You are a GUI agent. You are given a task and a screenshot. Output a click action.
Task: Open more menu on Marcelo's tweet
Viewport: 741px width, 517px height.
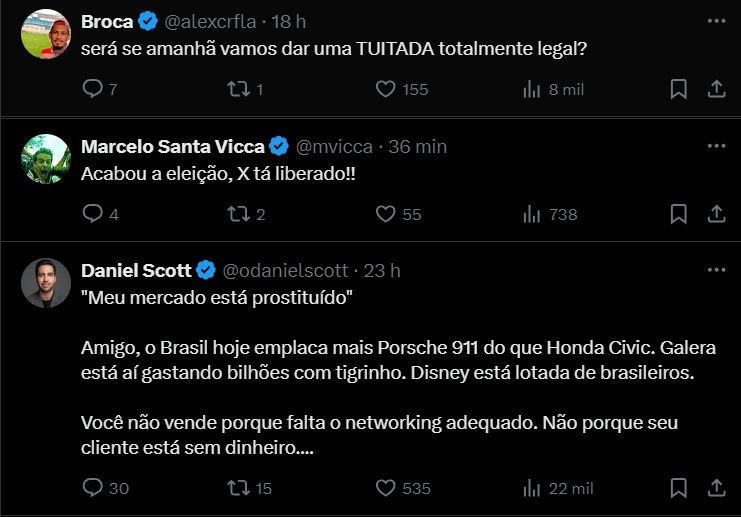716,146
